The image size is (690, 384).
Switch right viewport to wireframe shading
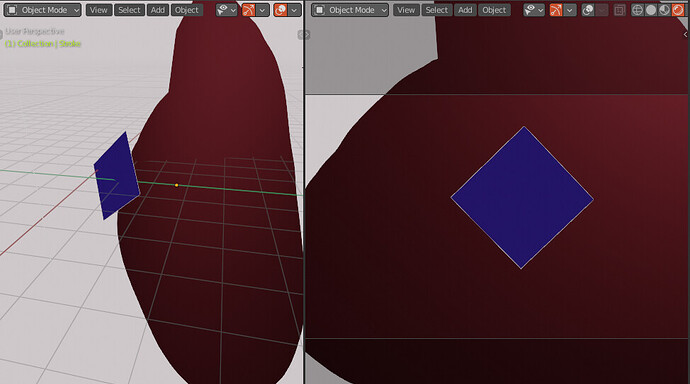point(637,10)
